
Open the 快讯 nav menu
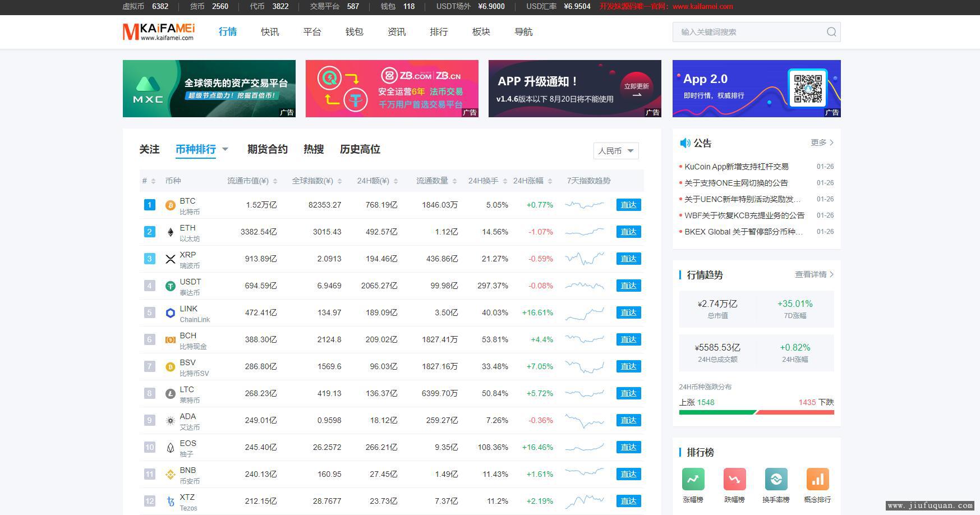(x=270, y=32)
